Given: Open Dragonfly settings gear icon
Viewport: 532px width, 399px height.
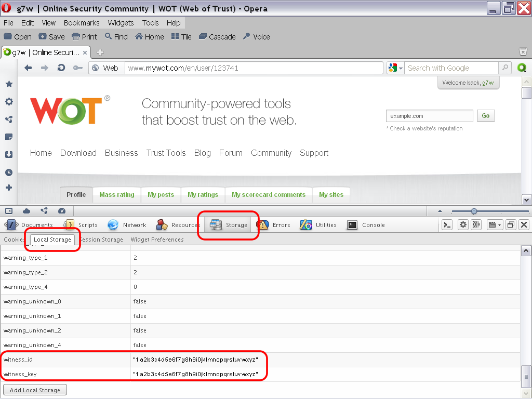Looking at the screenshot, I should pyautogui.click(x=463, y=224).
